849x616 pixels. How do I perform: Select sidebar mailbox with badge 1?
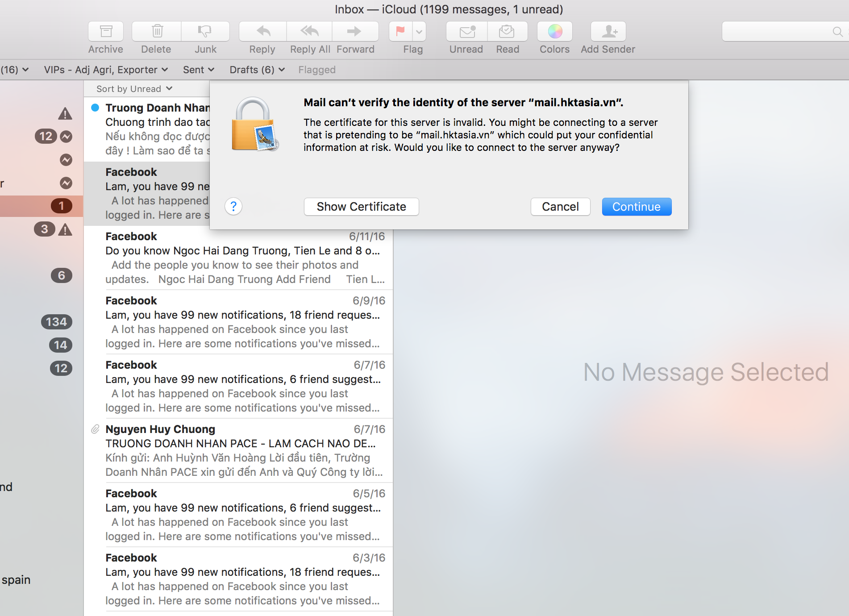pyautogui.click(x=42, y=206)
